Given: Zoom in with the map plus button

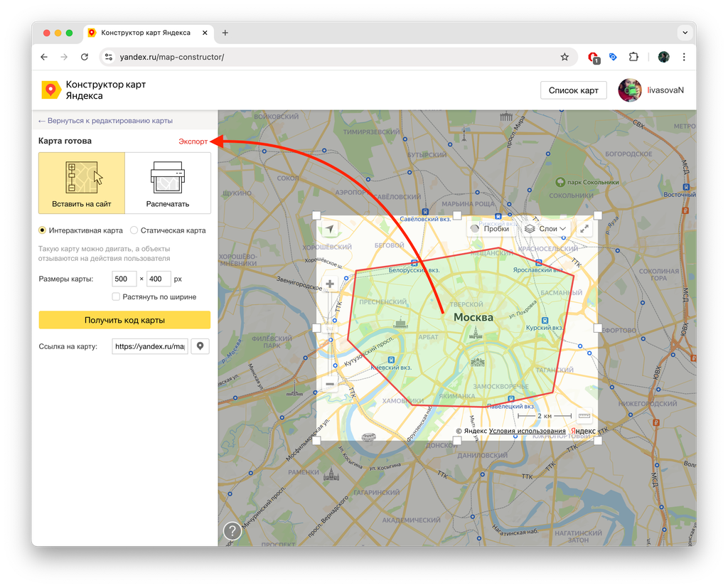Looking at the screenshot, I should pos(330,284).
